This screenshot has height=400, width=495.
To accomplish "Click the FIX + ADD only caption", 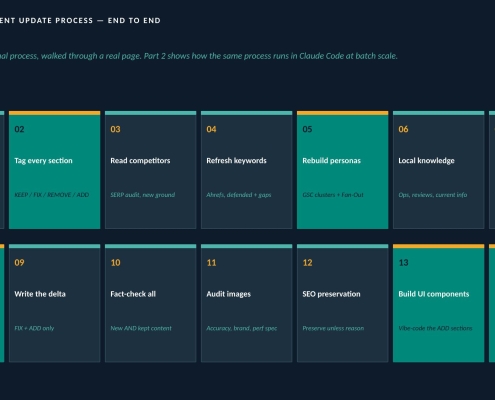I will click(x=34, y=328).
